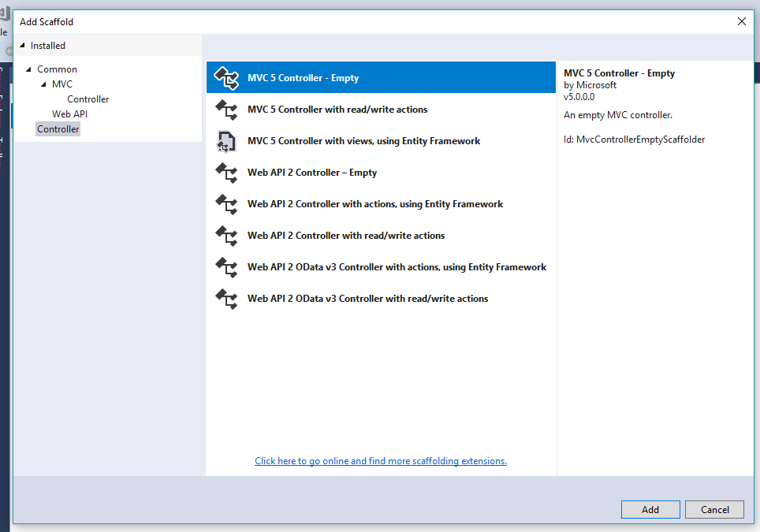Click the Add button
This screenshot has height=532, width=760.
pos(650,509)
